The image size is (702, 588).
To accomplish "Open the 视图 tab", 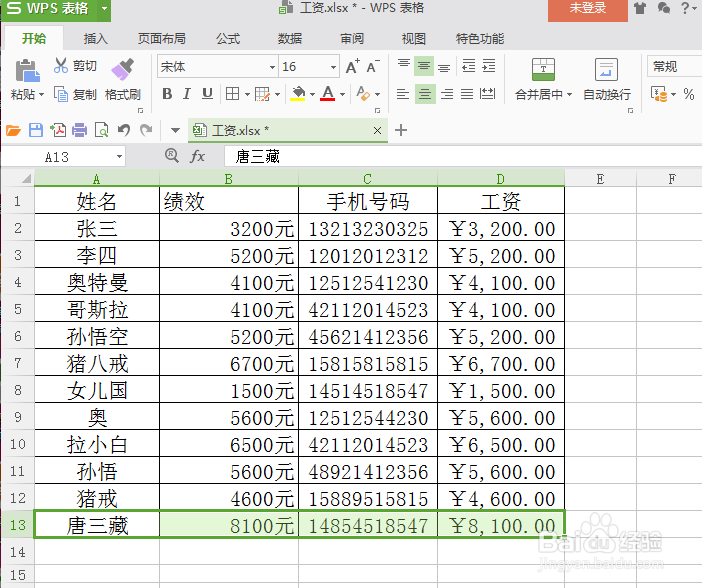I will click(413, 39).
